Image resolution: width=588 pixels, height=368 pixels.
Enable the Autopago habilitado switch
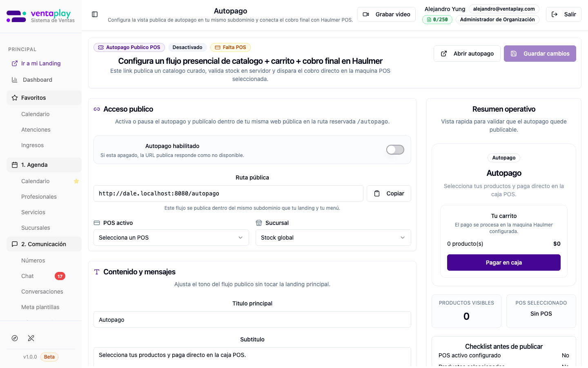click(395, 150)
